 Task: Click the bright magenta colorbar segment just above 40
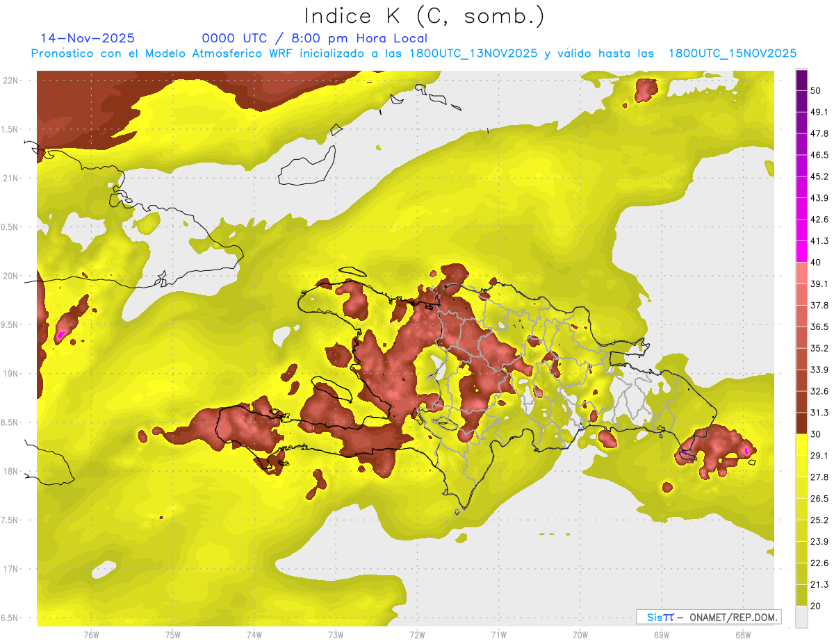point(801,251)
